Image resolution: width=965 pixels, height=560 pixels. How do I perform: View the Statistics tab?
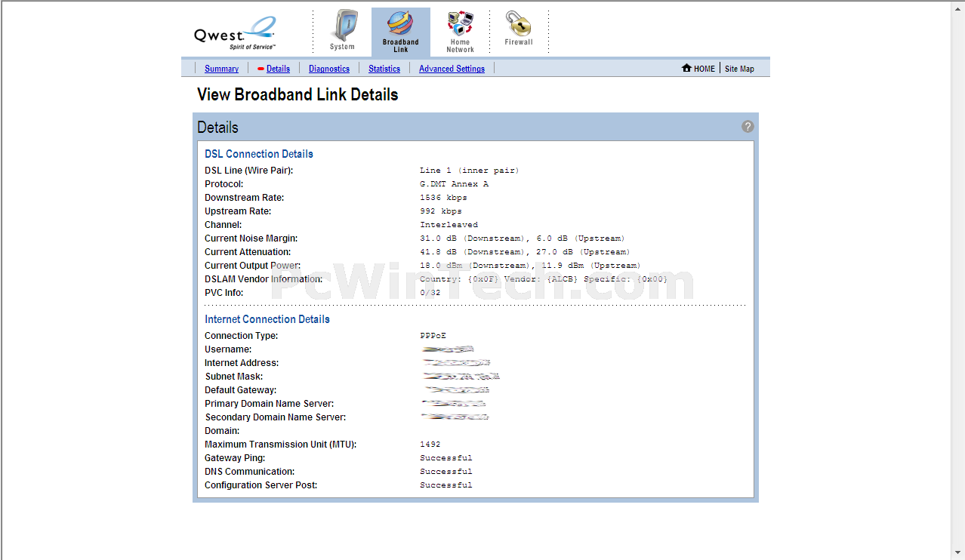384,69
